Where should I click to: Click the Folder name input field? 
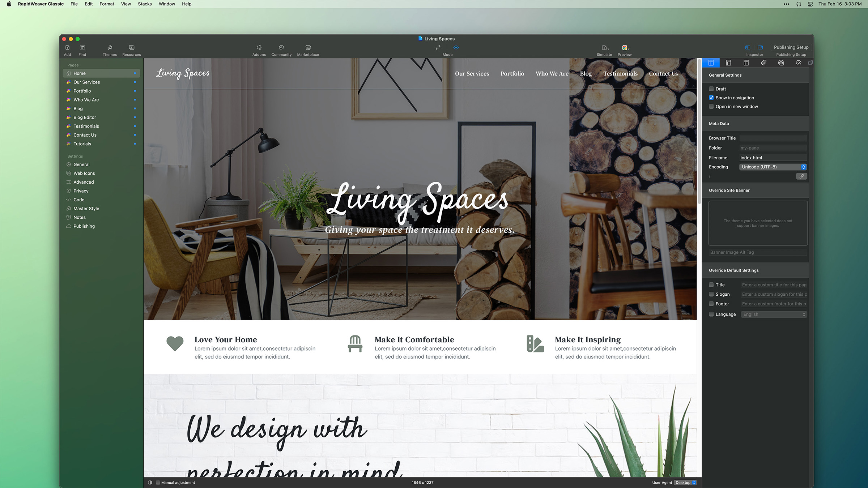(x=772, y=148)
